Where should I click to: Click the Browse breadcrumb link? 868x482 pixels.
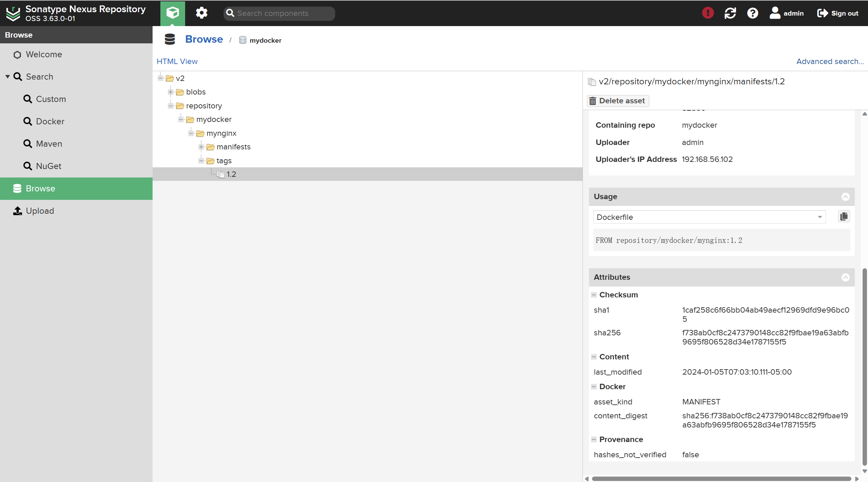[x=204, y=39]
